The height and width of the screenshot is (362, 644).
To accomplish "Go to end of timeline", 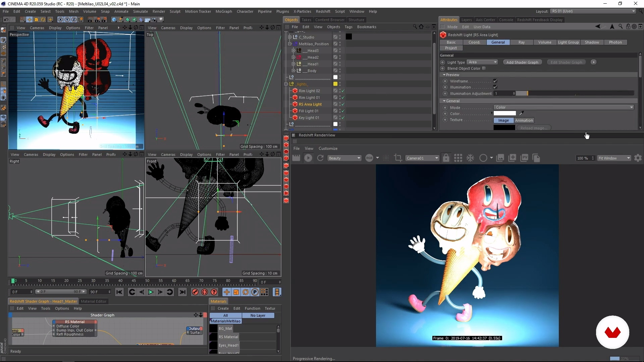I will pos(182,292).
